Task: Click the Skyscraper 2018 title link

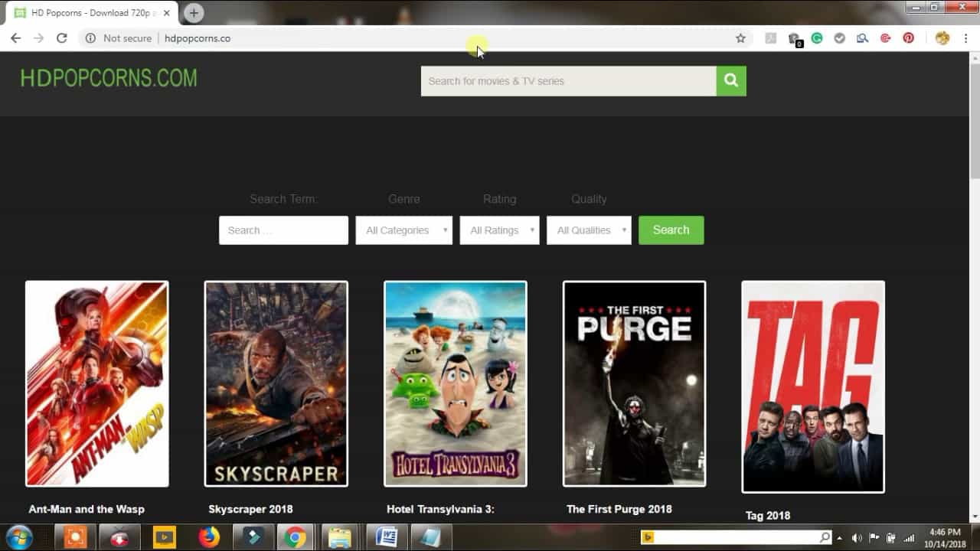Action: [x=250, y=509]
